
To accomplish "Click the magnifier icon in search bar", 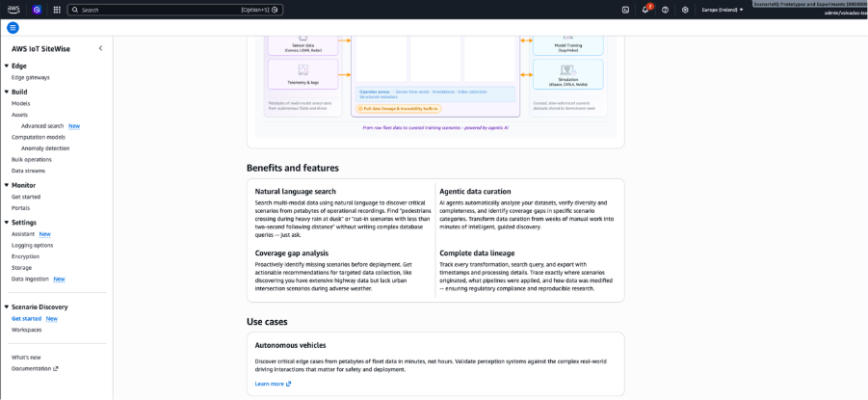I will pos(75,10).
